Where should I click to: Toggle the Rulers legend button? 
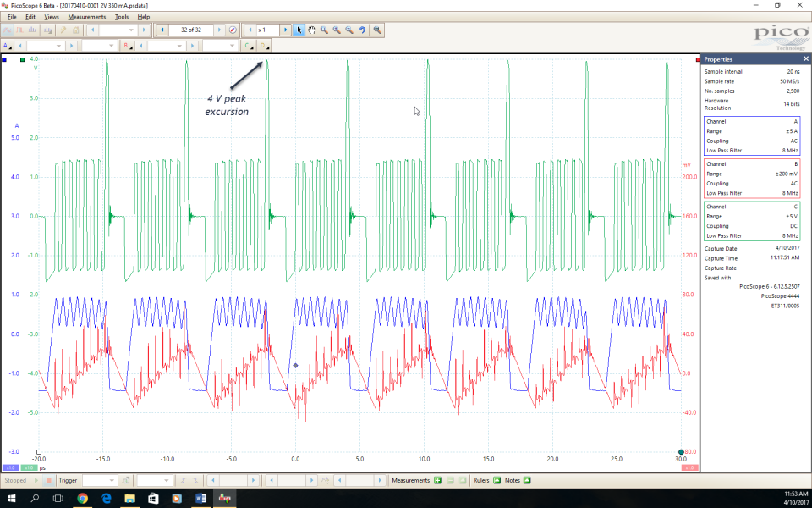[x=497, y=480]
